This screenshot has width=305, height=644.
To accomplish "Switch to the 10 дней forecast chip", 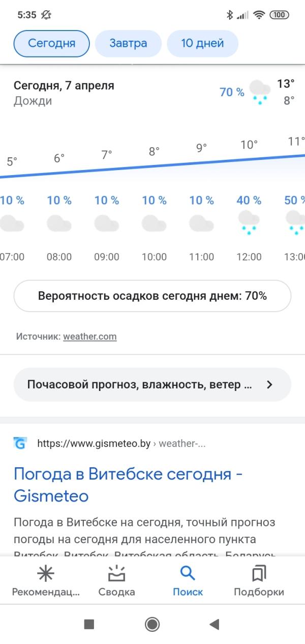I will coord(202,43).
